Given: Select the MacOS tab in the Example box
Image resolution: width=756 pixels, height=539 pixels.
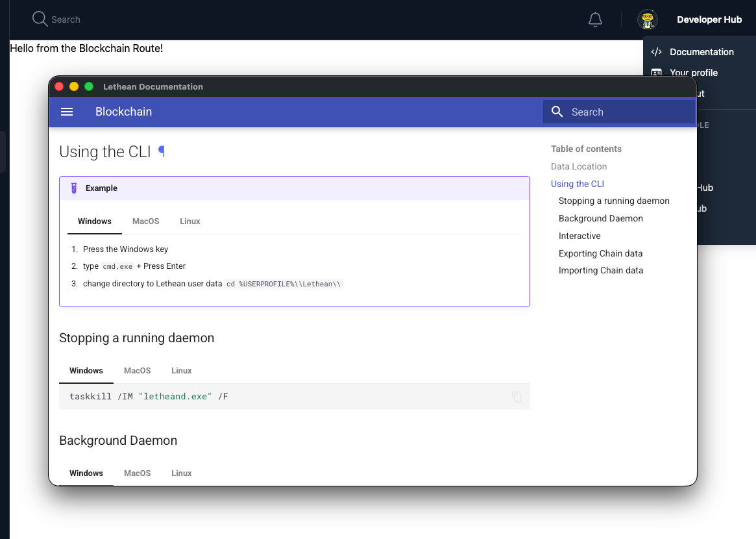Looking at the screenshot, I should (x=145, y=221).
